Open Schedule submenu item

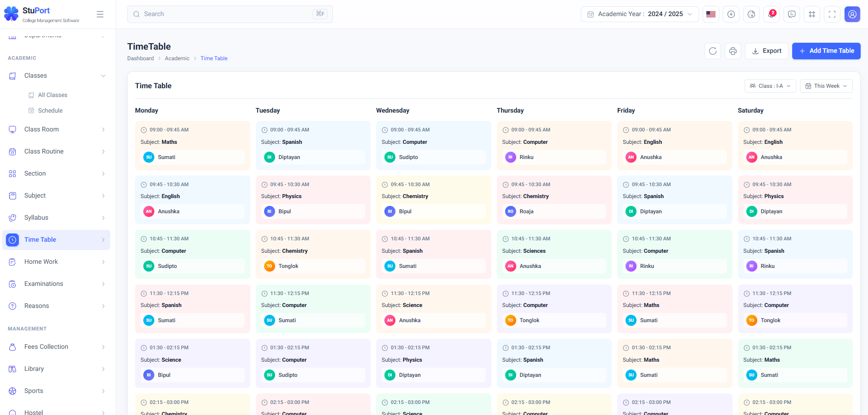pyautogui.click(x=50, y=111)
